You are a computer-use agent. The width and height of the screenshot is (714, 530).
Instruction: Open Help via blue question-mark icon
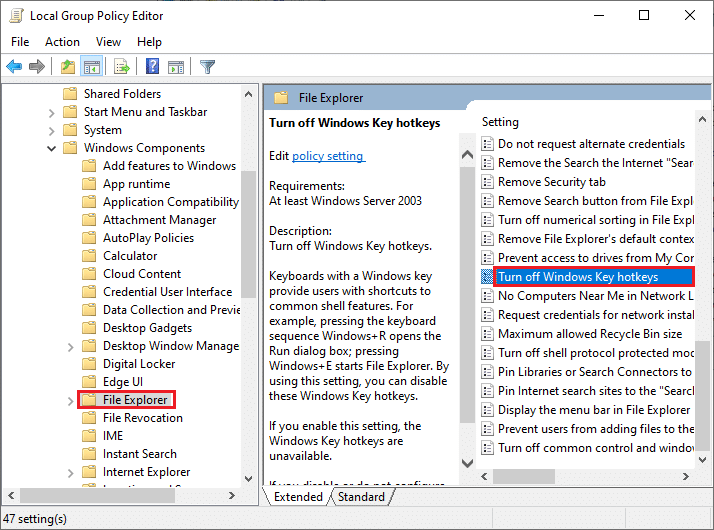(x=153, y=66)
